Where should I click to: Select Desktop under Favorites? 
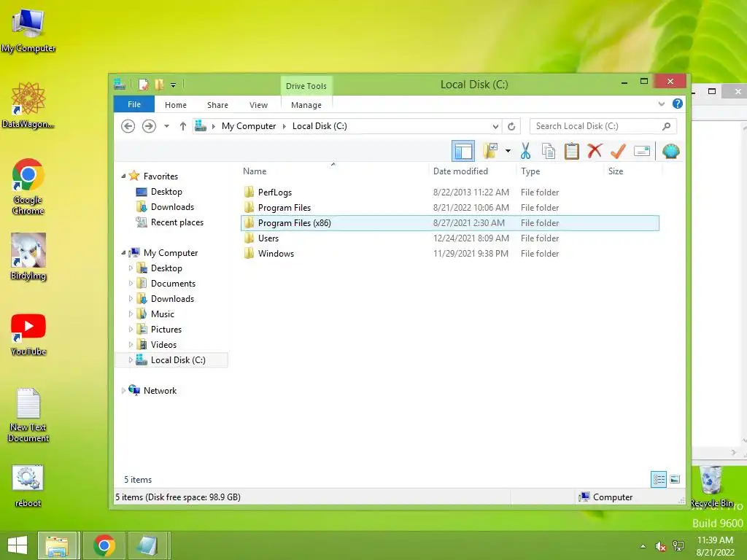pos(166,192)
